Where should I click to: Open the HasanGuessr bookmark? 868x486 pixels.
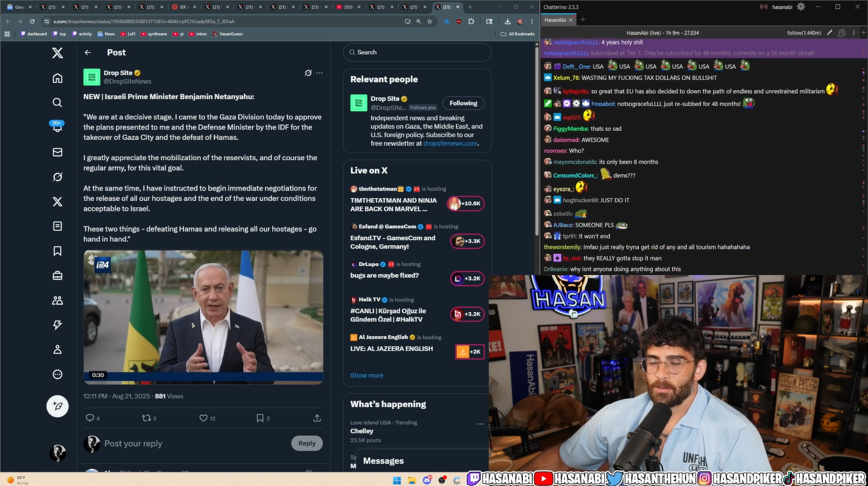228,34
